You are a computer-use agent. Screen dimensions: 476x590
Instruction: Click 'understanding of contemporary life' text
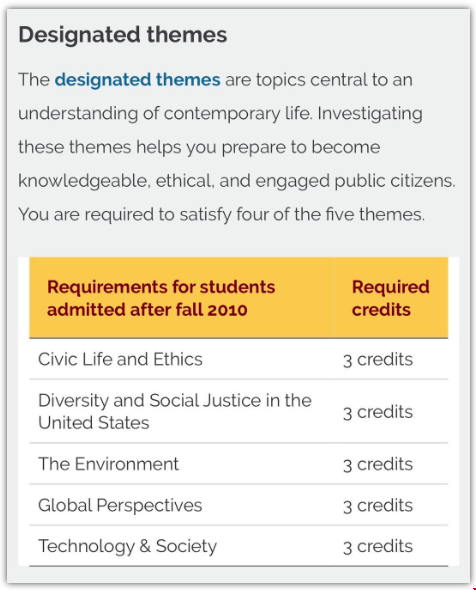coord(165,114)
